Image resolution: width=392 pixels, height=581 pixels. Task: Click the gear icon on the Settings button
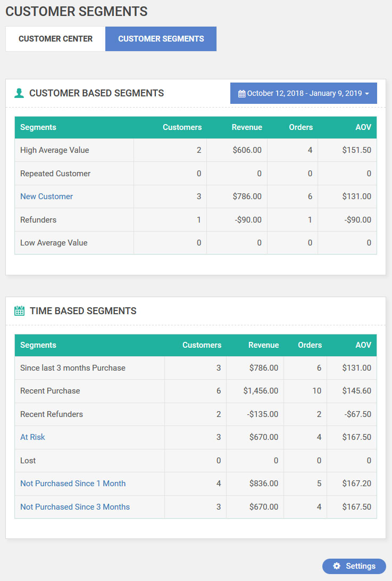(x=337, y=566)
